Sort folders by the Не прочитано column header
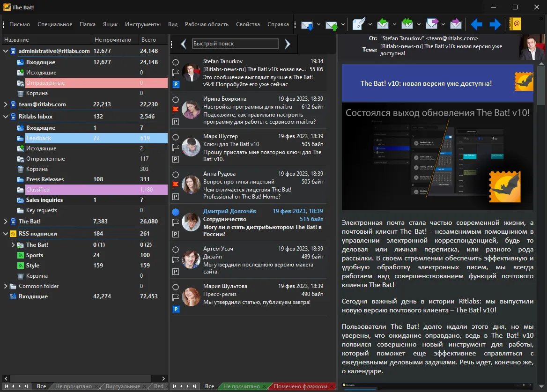The image size is (547, 392). pyautogui.click(x=115, y=40)
